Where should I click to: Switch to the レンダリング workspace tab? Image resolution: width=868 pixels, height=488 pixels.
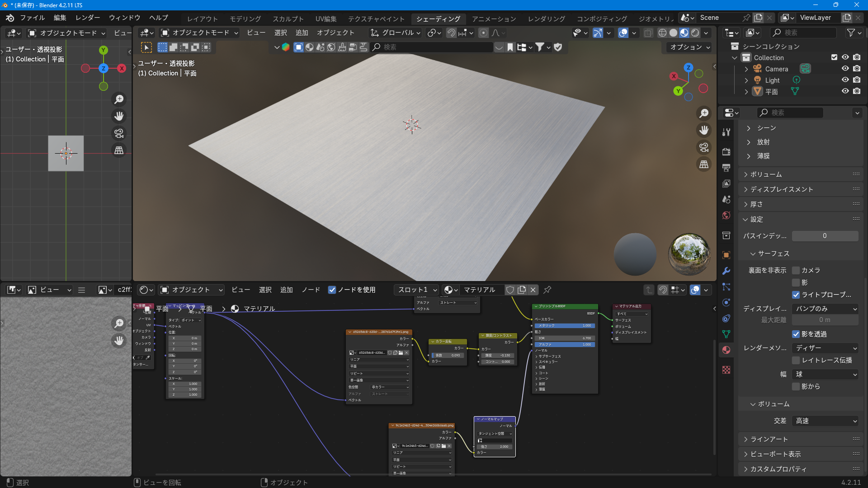coord(547,19)
